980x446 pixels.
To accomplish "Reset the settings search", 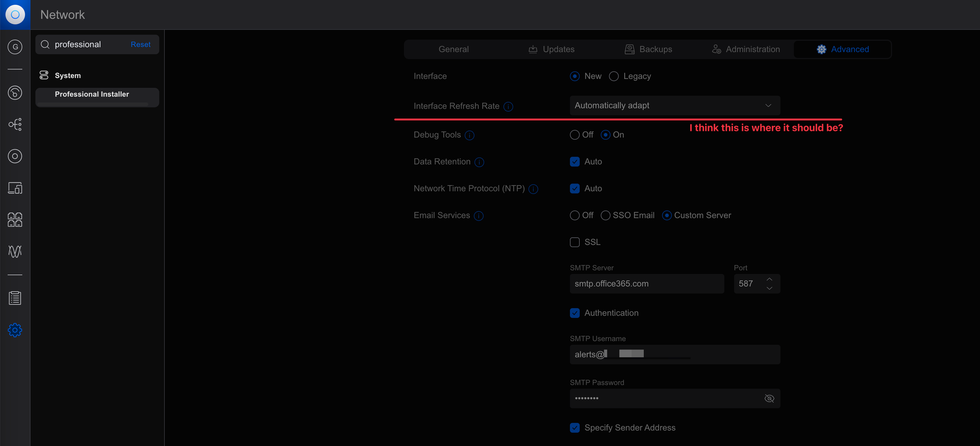I will [x=141, y=45].
